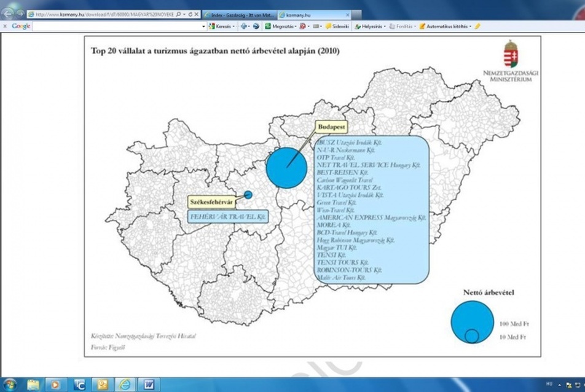Expand the Helyesírás dropdown arrow
The width and height of the screenshot is (585, 392).
point(385,26)
